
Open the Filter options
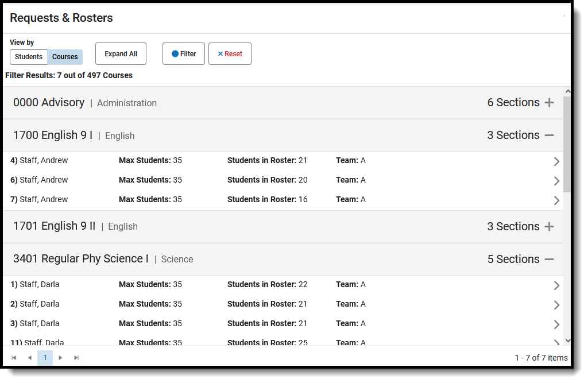pos(184,54)
